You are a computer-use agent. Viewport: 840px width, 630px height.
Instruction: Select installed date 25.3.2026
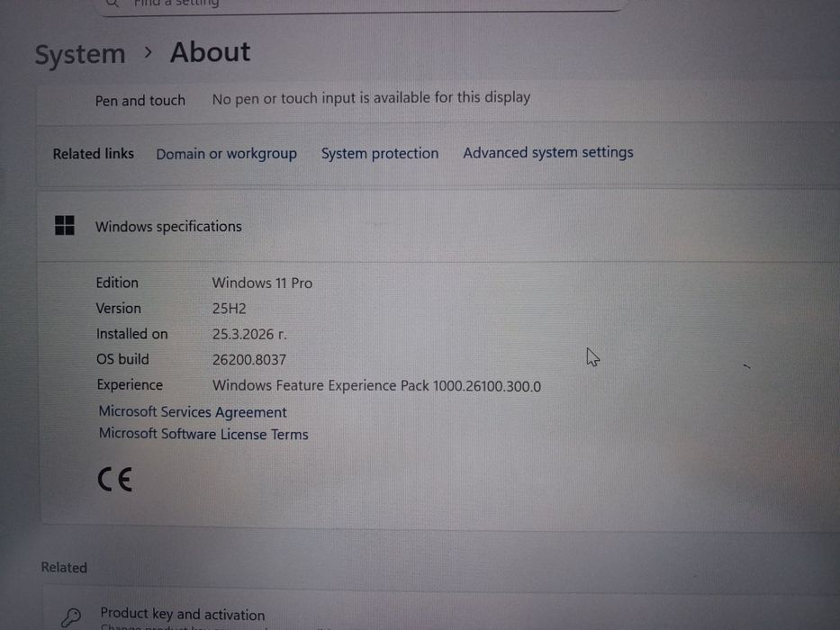249,334
